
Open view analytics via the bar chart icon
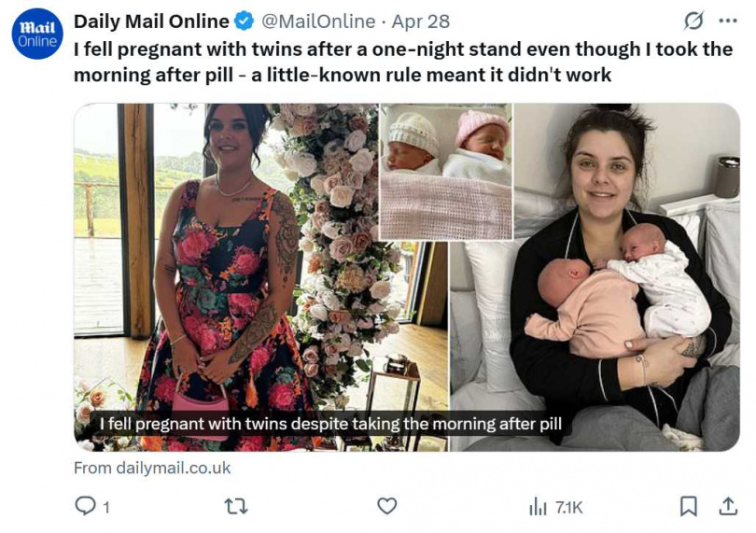coord(539,507)
